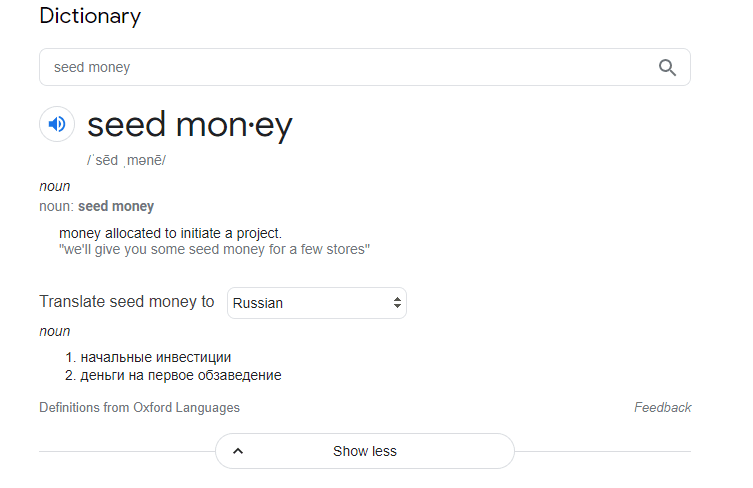
Task: Click the "Translate seed money to" label
Action: click(126, 302)
